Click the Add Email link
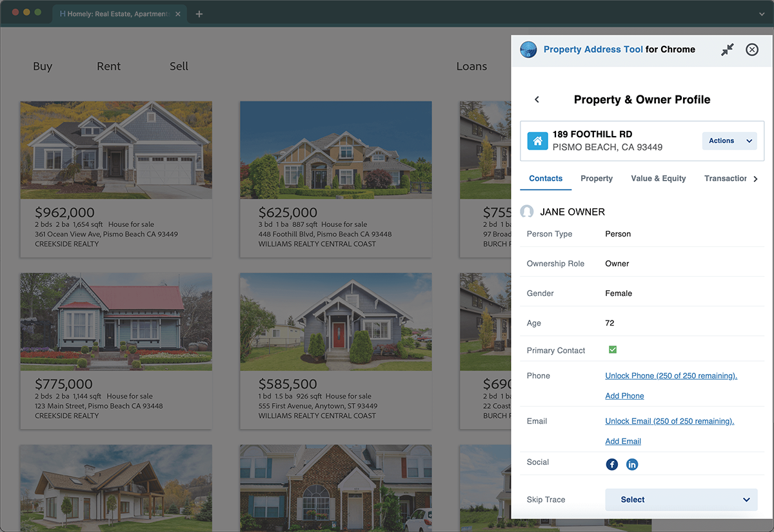Screen dimensions: 774x532 [622, 441]
